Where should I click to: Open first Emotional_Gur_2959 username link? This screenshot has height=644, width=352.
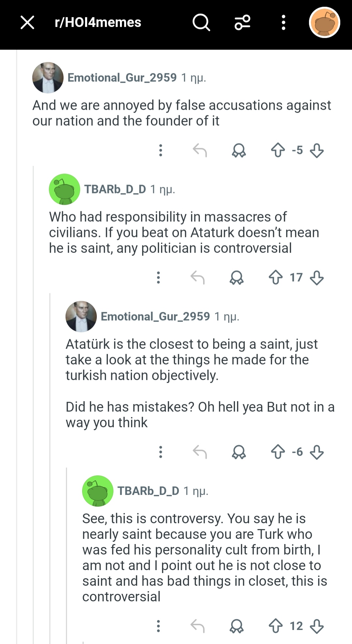click(122, 77)
